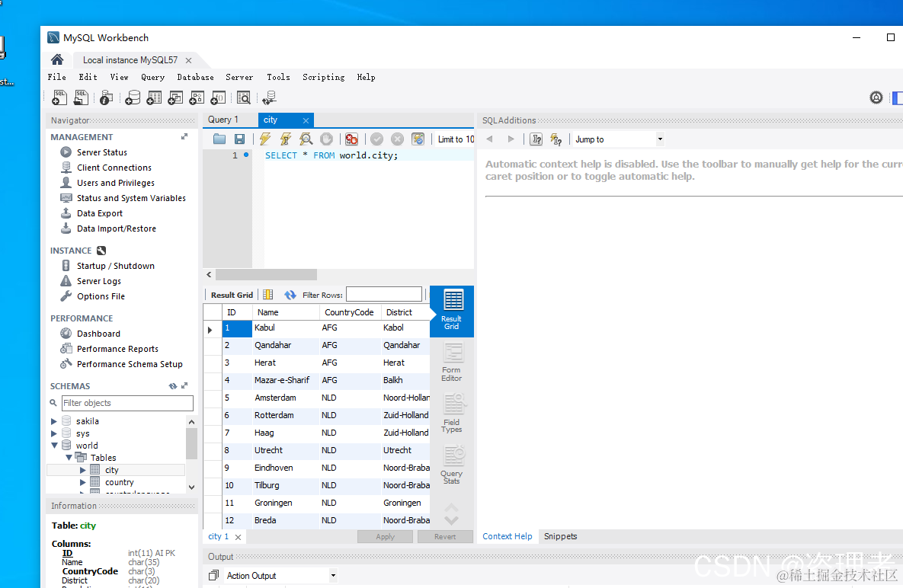Expand sakila schema node
This screenshot has height=588, width=903.
coord(54,421)
